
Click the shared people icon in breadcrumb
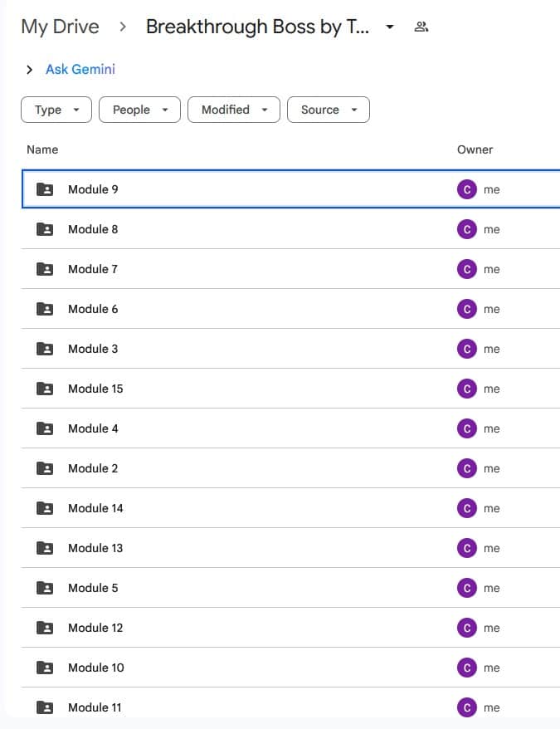click(421, 27)
